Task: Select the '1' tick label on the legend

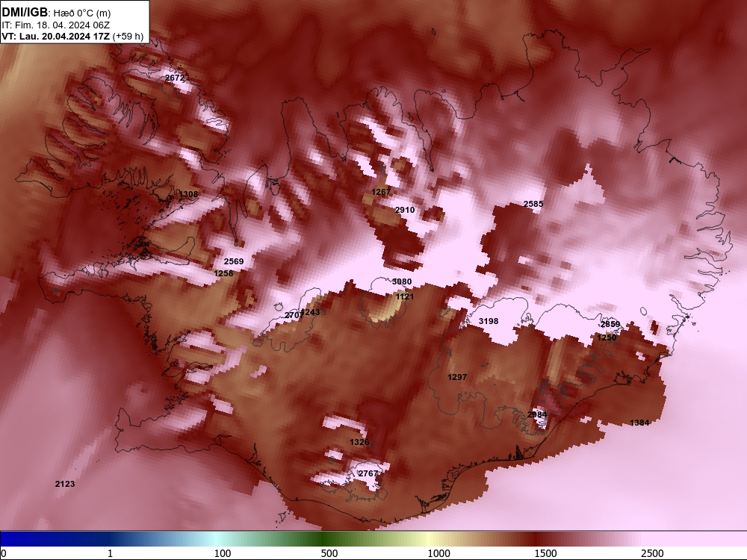Action: (110, 553)
